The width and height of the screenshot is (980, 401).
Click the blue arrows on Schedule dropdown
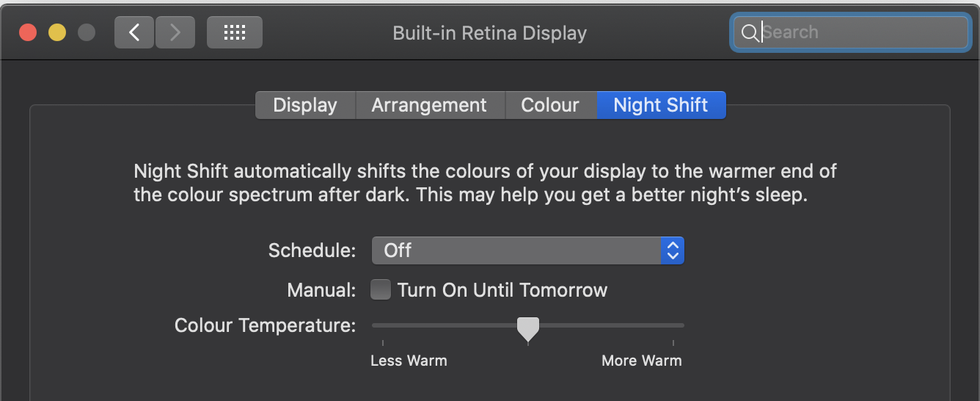672,250
